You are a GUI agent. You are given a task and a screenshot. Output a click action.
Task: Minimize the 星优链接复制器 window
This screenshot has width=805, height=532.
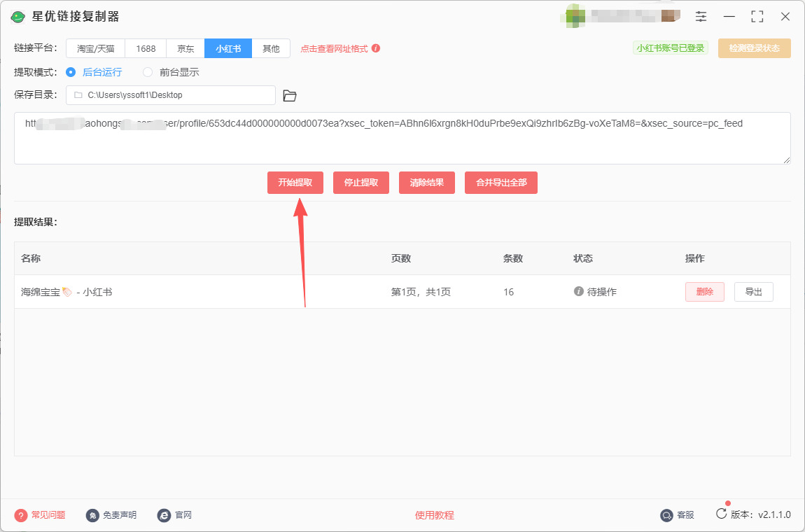click(729, 16)
